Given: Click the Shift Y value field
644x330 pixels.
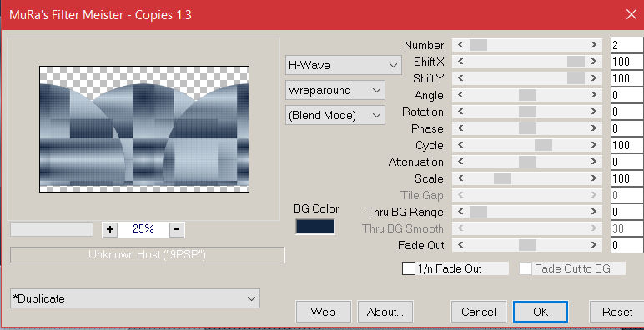Looking at the screenshot, I should (627, 78).
